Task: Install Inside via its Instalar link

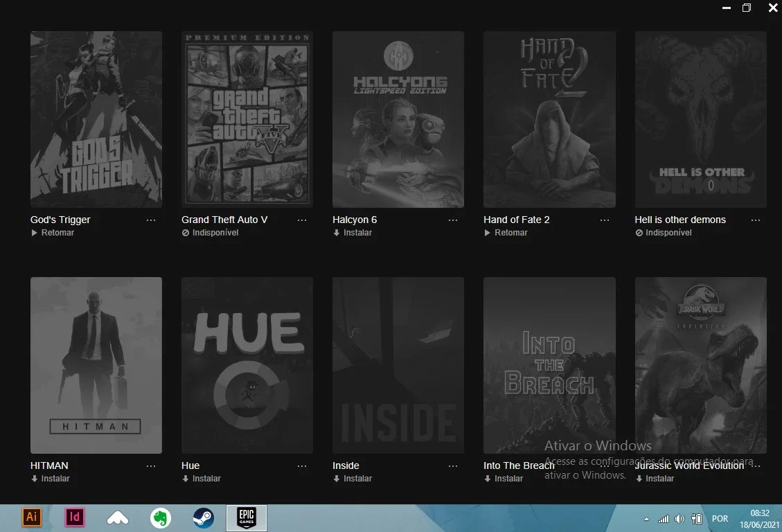Action: [x=353, y=479]
